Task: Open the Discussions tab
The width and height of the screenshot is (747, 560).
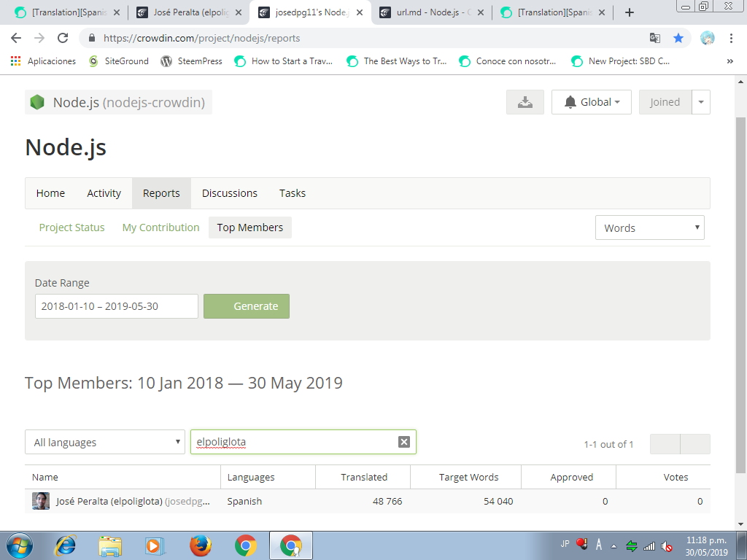Action: (x=230, y=193)
